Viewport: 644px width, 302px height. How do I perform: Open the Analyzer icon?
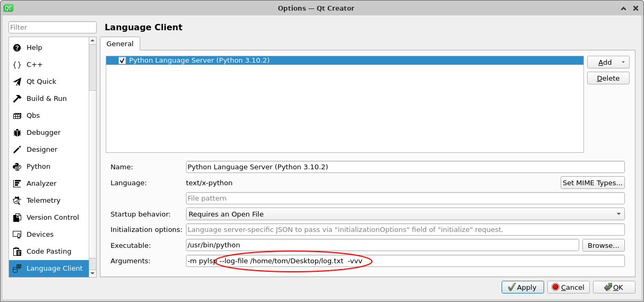coord(17,184)
